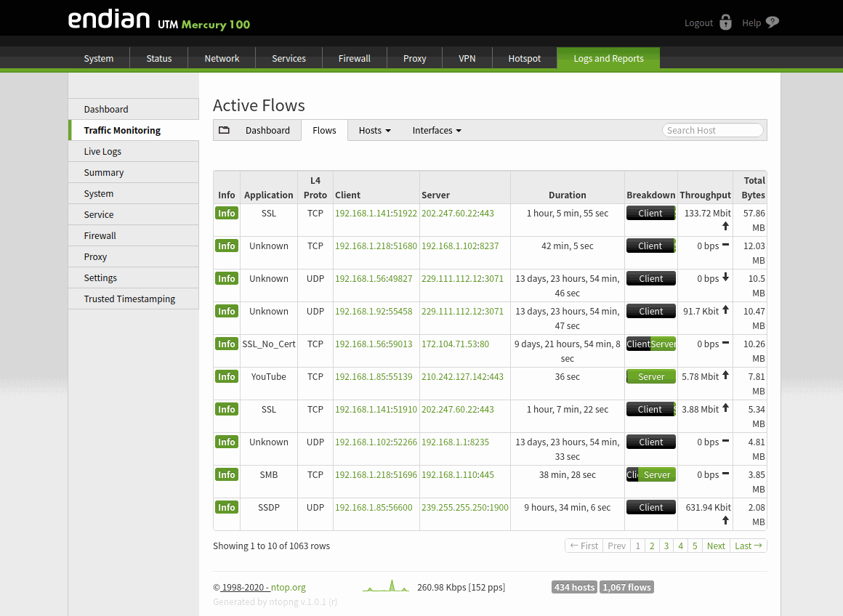This screenshot has width=843, height=616.
Task: Open server host 210.242.127.142:443
Action: point(462,377)
